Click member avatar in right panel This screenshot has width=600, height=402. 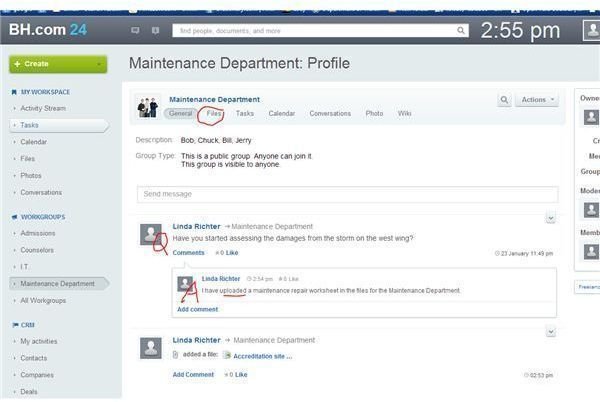591,251
